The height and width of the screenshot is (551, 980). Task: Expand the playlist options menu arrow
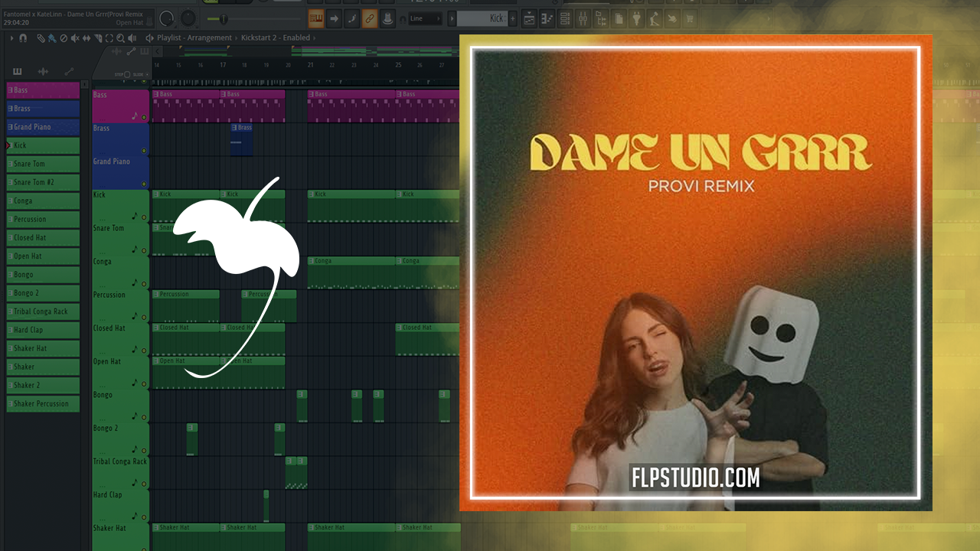(x=11, y=37)
